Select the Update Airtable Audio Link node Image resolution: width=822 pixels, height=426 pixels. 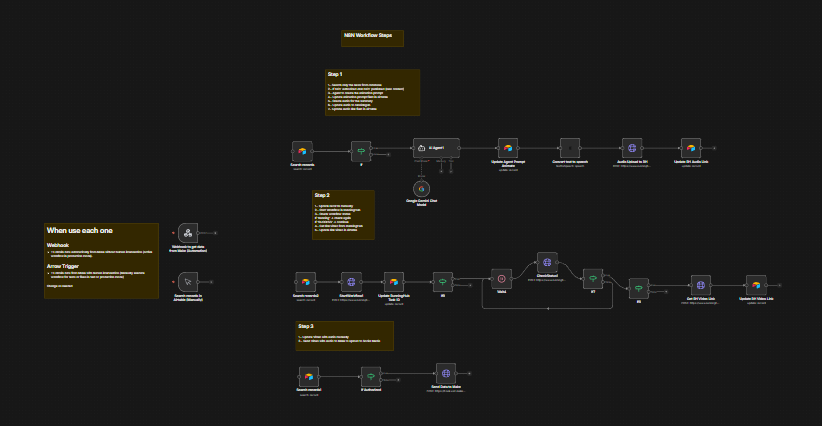point(689,148)
